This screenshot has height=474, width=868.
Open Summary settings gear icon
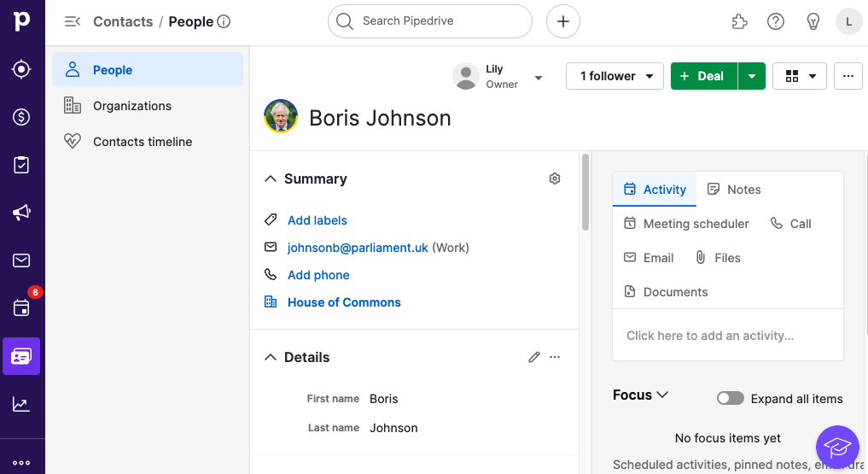(x=555, y=178)
